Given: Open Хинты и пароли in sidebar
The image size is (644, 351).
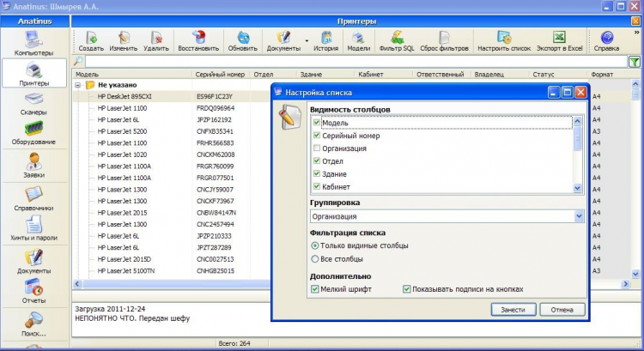Looking at the screenshot, I should point(33,228).
